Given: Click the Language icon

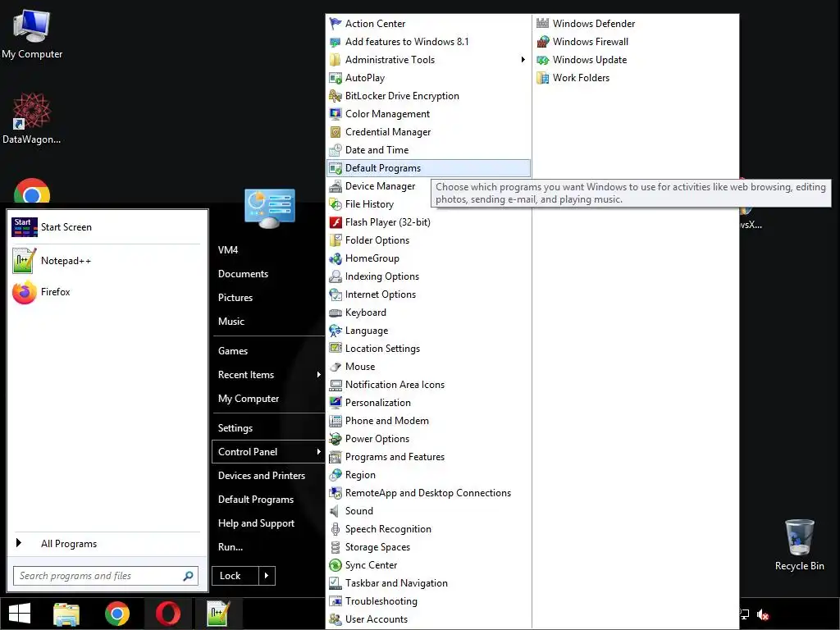Looking at the screenshot, I should click(336, 331).
